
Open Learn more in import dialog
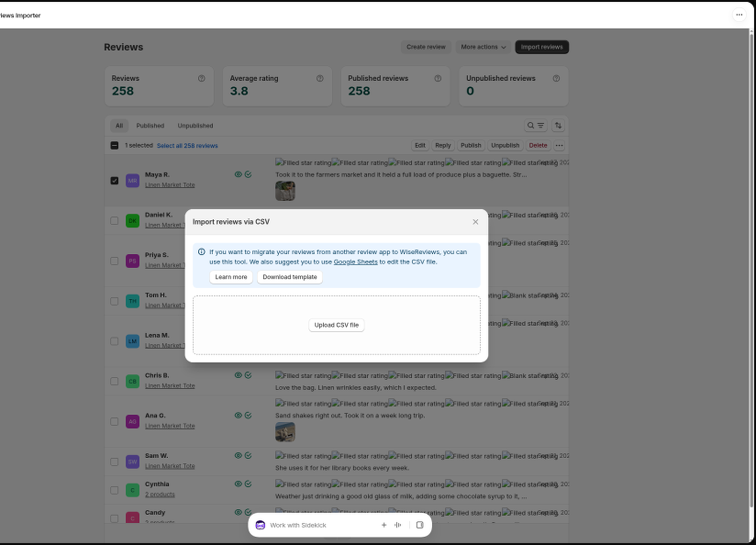point(231,277)
